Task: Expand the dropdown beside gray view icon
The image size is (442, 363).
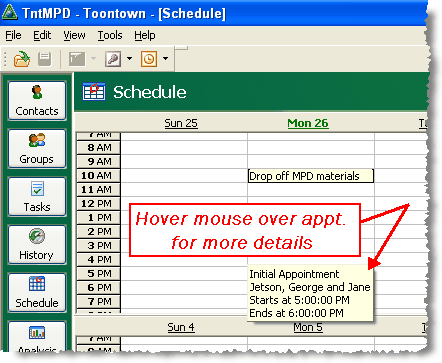Action: (x=93, y=59)
